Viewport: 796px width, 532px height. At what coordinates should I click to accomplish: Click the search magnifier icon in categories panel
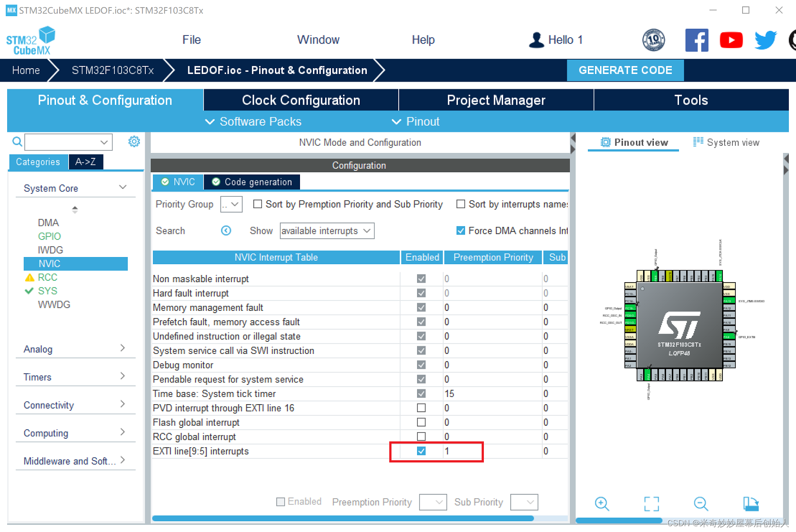click(x=17, y=142)
